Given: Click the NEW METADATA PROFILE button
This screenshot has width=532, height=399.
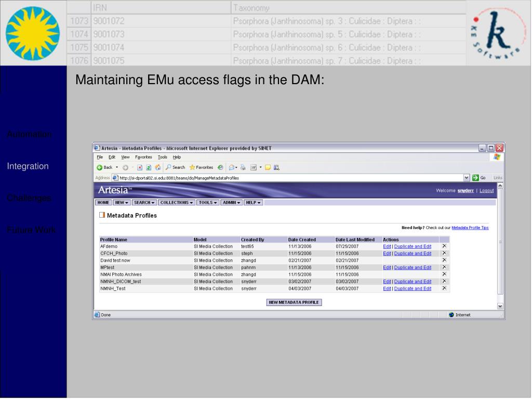Looking at the screenshot, I should [x=294, y=303].
